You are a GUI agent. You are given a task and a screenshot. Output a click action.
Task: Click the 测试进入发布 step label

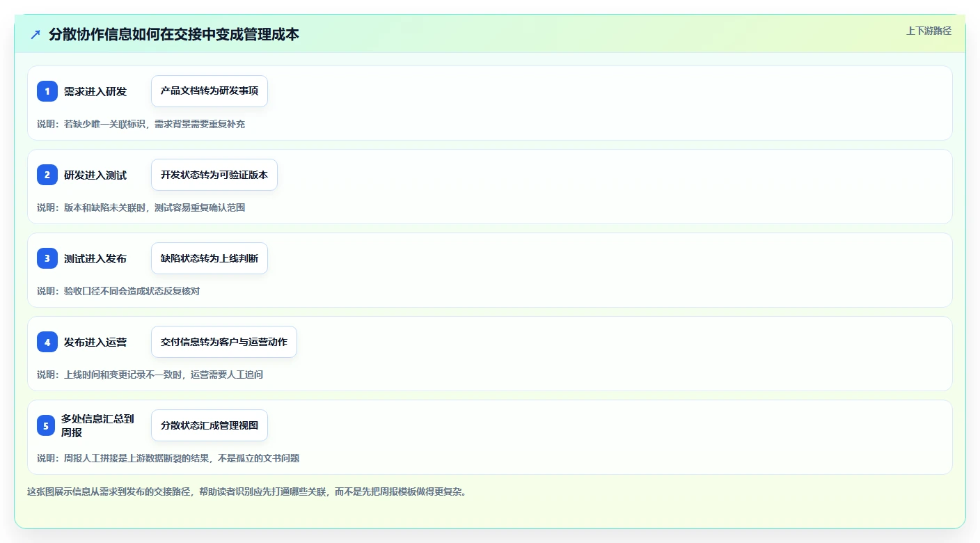click(x=95, y=258)
